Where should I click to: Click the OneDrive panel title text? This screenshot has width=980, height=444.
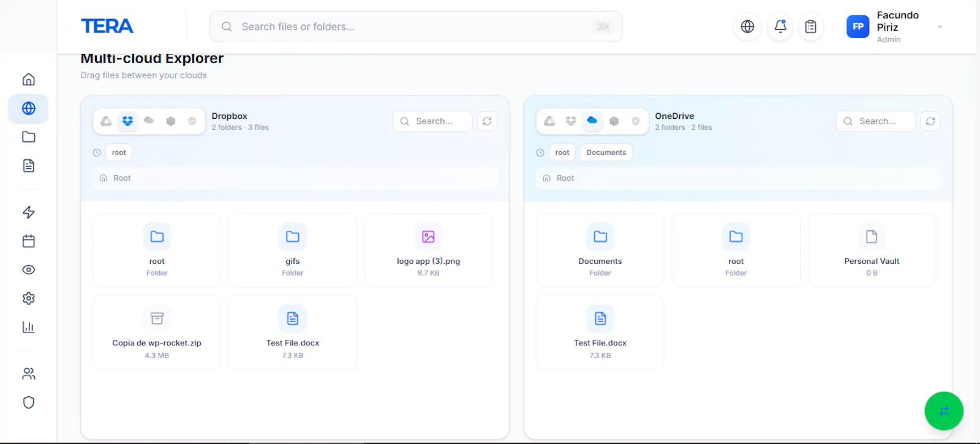tap(674, 116)
